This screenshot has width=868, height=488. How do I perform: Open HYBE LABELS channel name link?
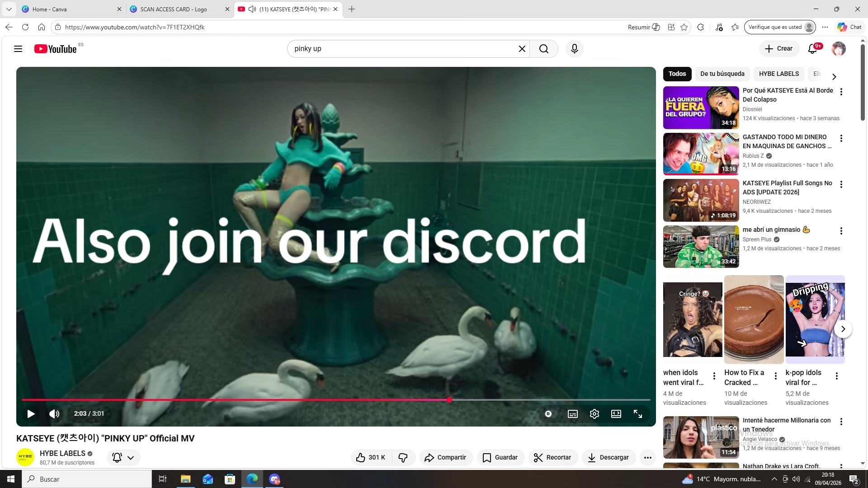(x=62, y=453)
